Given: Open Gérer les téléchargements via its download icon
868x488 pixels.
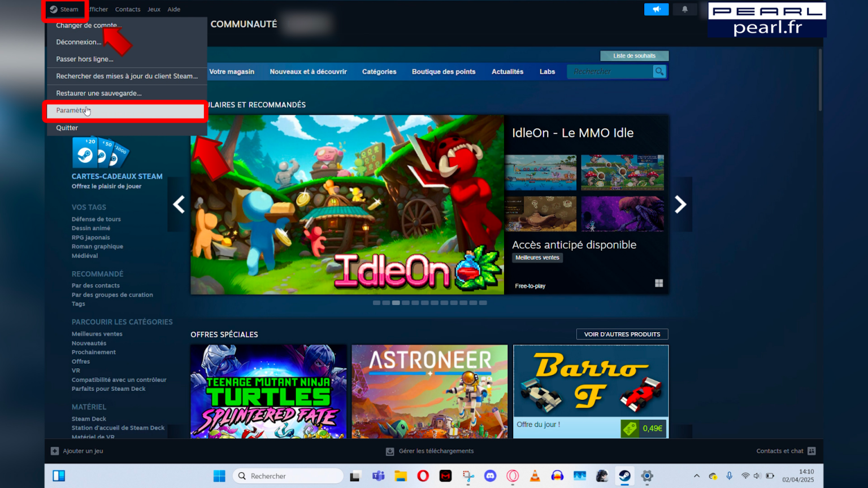Looking at the screenshot, I should [390, 451].
